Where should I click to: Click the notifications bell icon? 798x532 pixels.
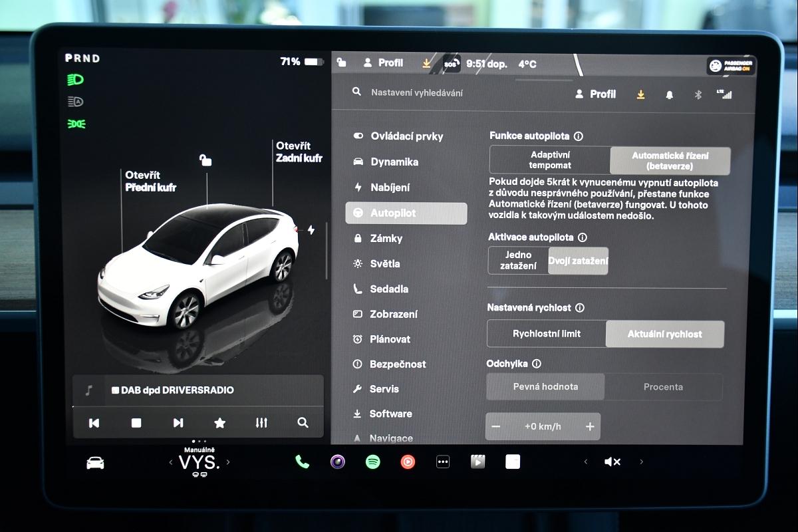(669, 95)
